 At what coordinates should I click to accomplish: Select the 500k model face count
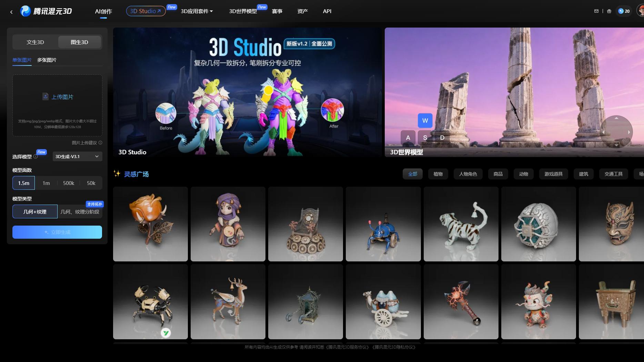coord(69,183)
